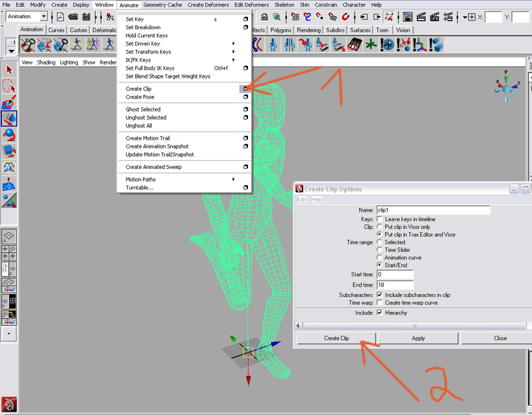The width and height of the screenshot is (532, 415).
Task: Select the arrow Select tool
Action: point(9,69)
